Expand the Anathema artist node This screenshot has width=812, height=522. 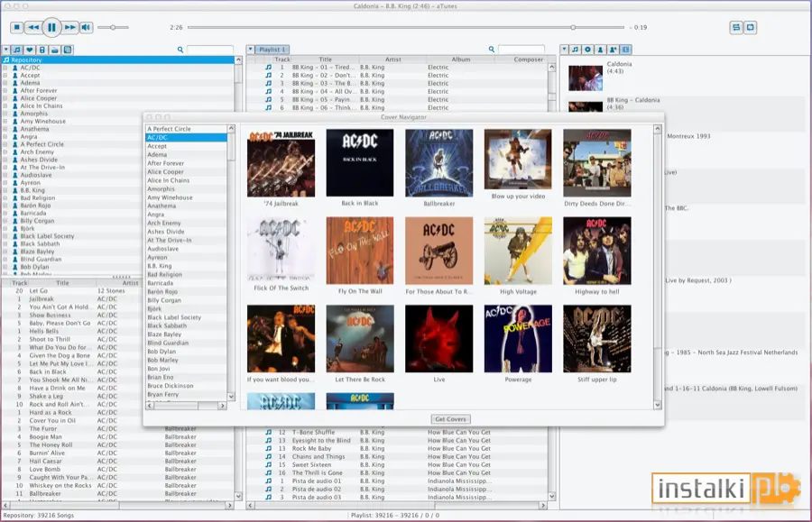5,129
